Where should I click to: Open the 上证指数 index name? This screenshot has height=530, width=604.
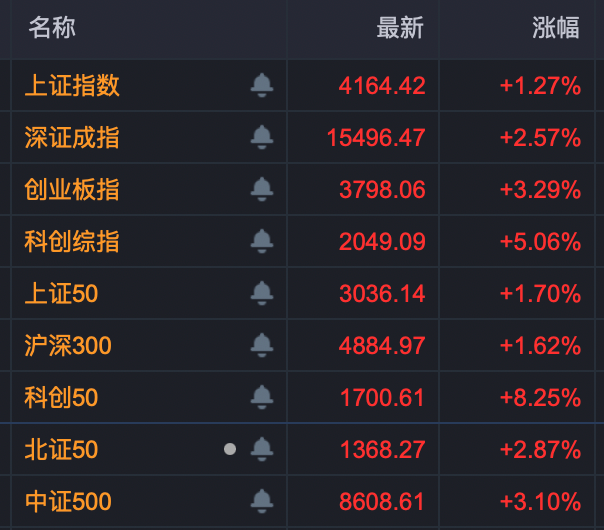coord(72,86)
